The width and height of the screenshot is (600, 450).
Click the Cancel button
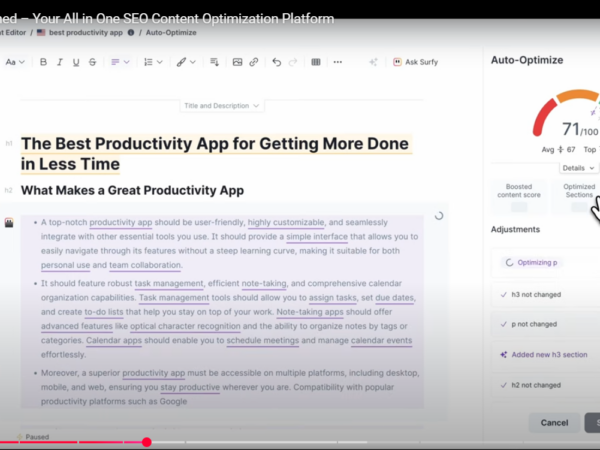(x=554, y=422)
